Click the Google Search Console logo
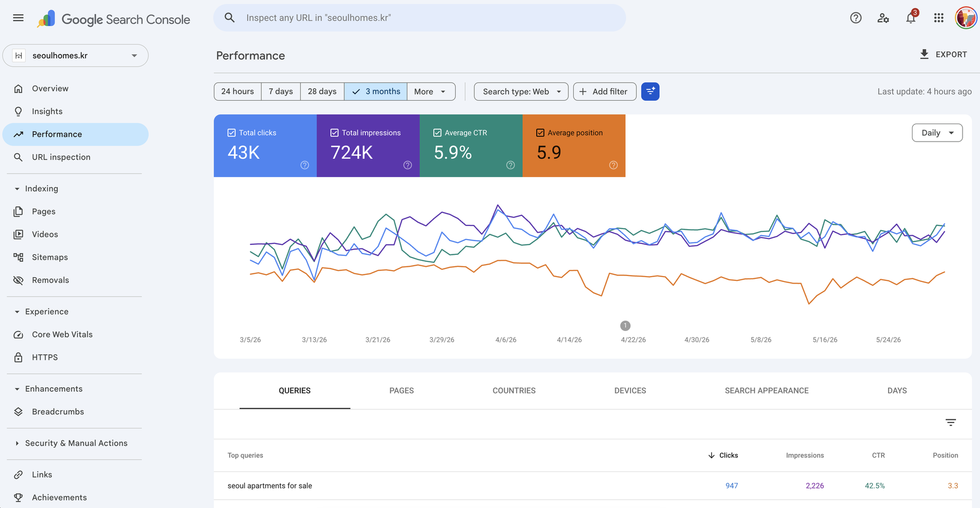Viewport: 980px width, 508px height. point(114,19)
